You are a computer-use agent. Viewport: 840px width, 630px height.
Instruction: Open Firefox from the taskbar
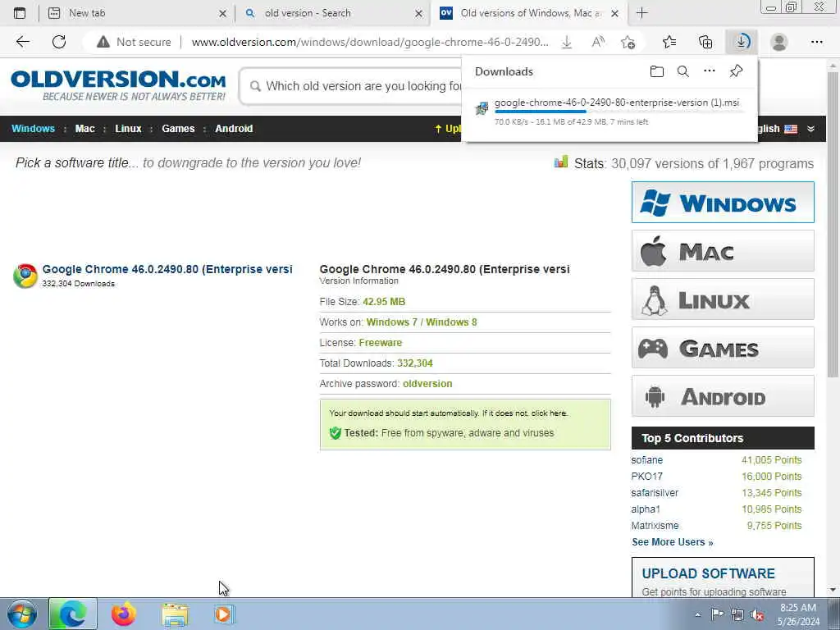tap(123, 614)
